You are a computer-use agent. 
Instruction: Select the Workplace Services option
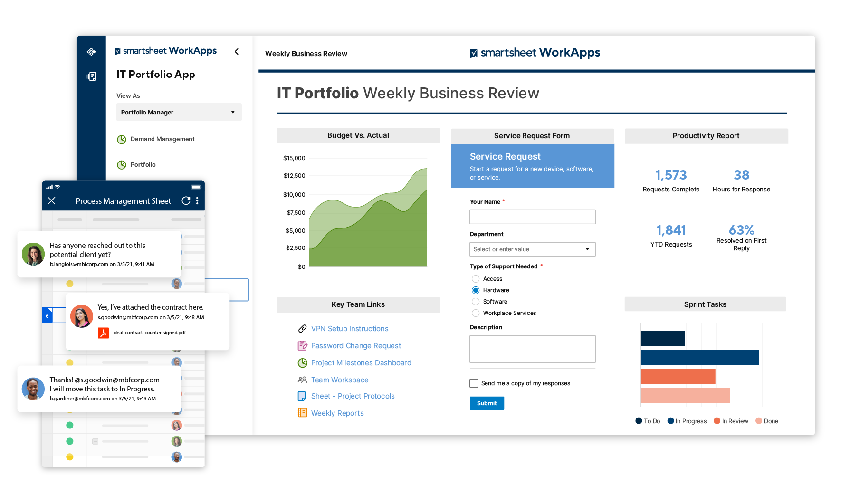(476, 313)
